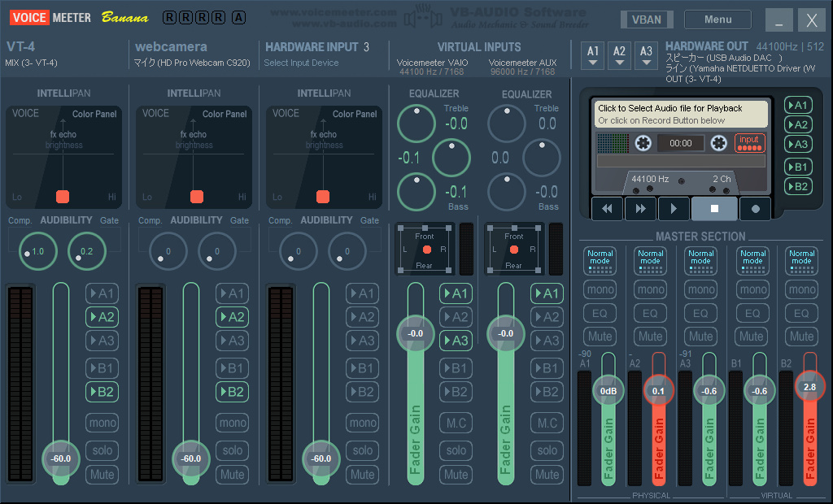Adjust Hardware Input 3 gate knob
Screen dimensions: 833x504
point(347,251)
